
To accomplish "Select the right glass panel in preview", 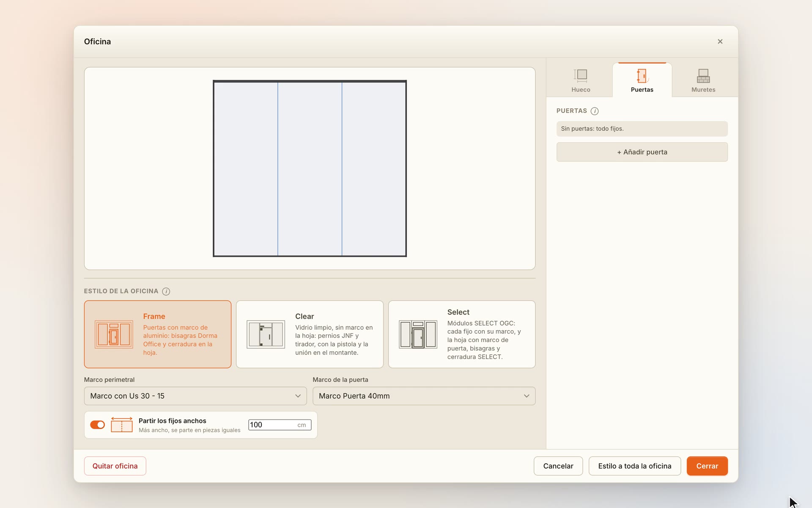I will [x=374, y=169].
